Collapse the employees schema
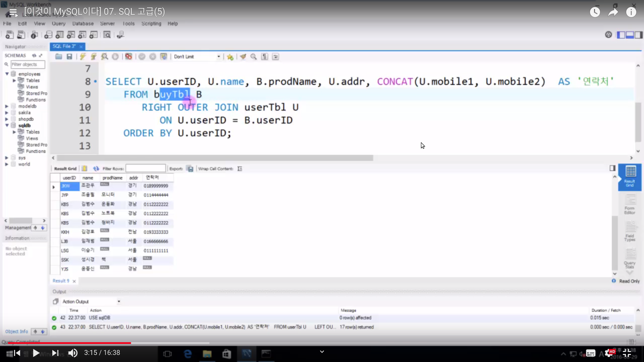 tap(7, 74)
